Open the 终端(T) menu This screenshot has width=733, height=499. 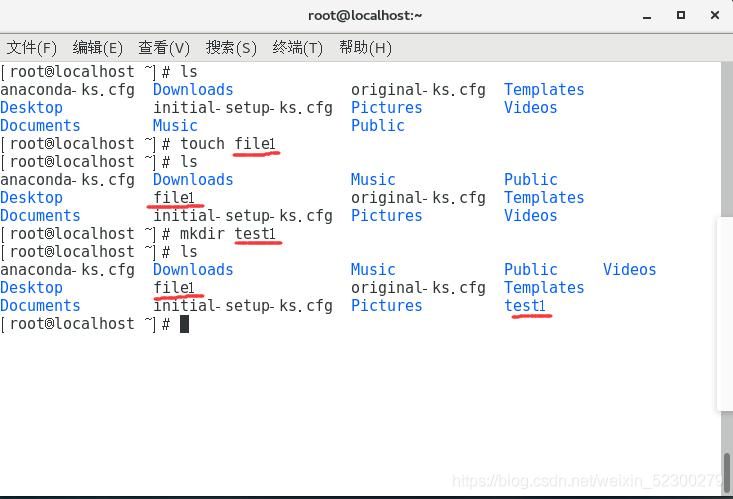(x=297, y=48)
